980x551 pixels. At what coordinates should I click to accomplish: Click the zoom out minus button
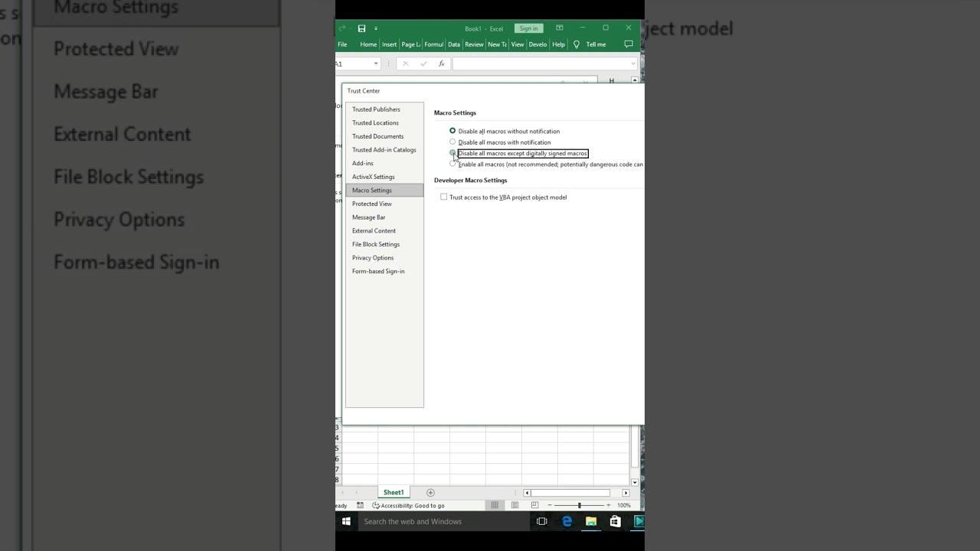(x=550, y=505)
